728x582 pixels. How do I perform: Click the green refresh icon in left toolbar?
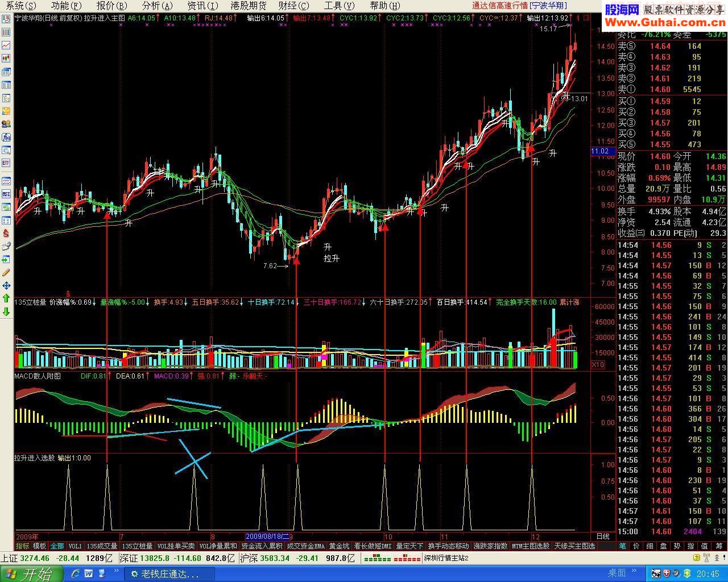(6, 207)
